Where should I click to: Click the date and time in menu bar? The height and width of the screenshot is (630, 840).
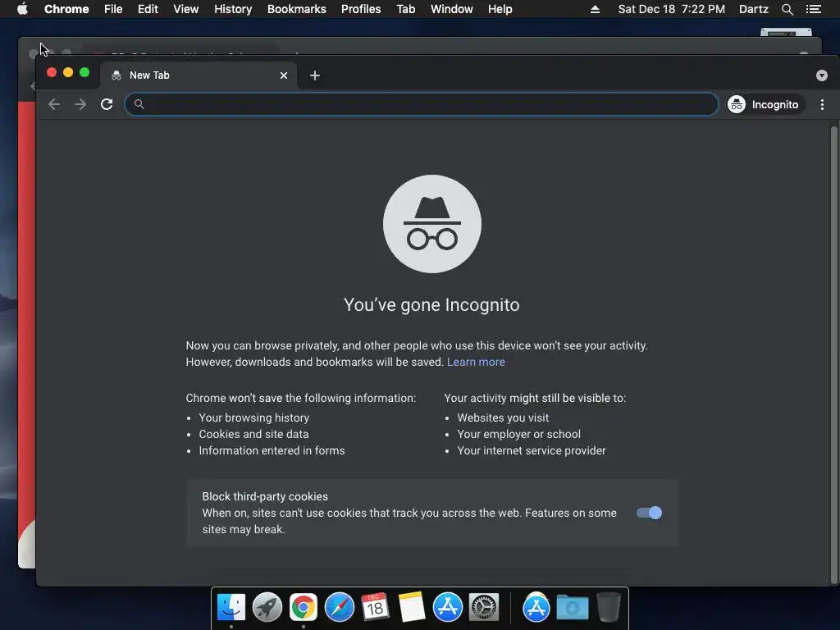pos(671,9)
